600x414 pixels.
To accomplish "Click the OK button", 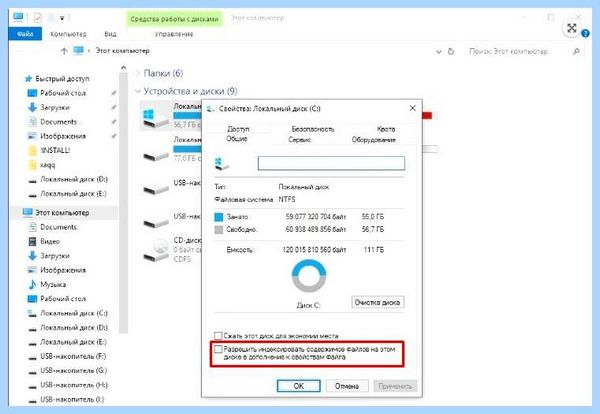I will pos(298,386).
